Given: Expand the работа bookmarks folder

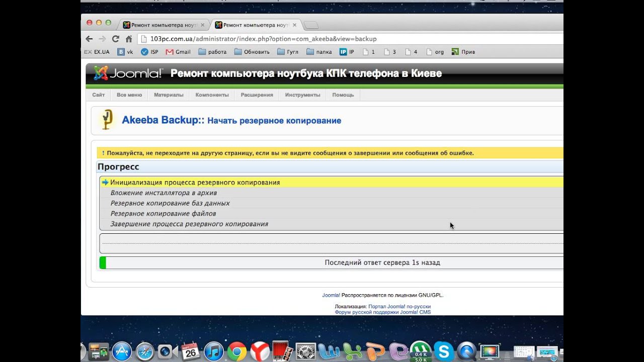Looking at the screenshot, I should click(x=212, y=52).
